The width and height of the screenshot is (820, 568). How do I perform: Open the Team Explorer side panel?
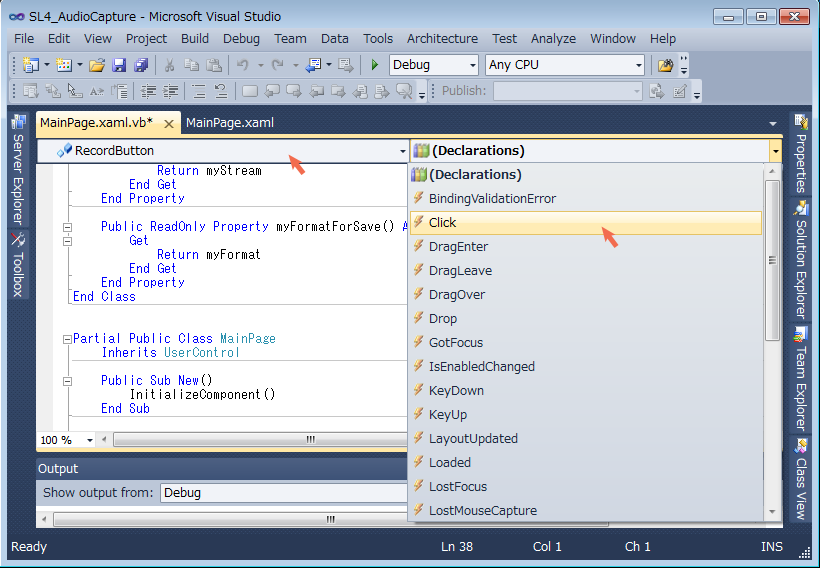(801, 378)
